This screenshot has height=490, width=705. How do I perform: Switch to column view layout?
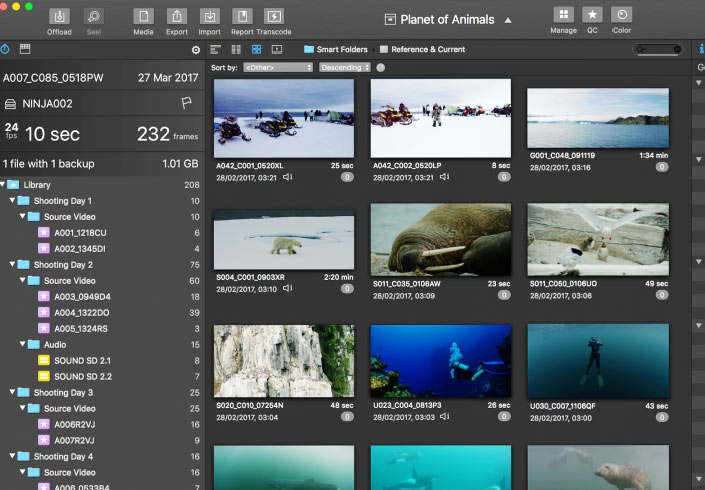236,49
